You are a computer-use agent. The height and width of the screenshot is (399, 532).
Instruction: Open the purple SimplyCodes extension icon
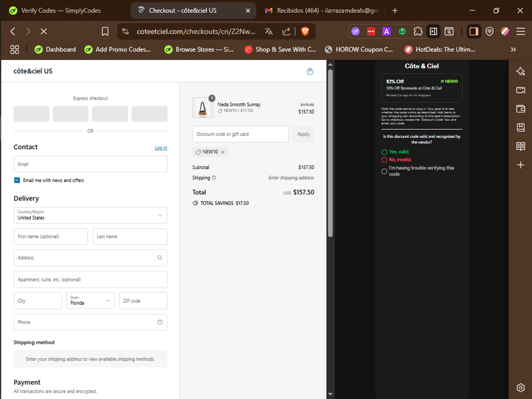[x=355, y=32]
